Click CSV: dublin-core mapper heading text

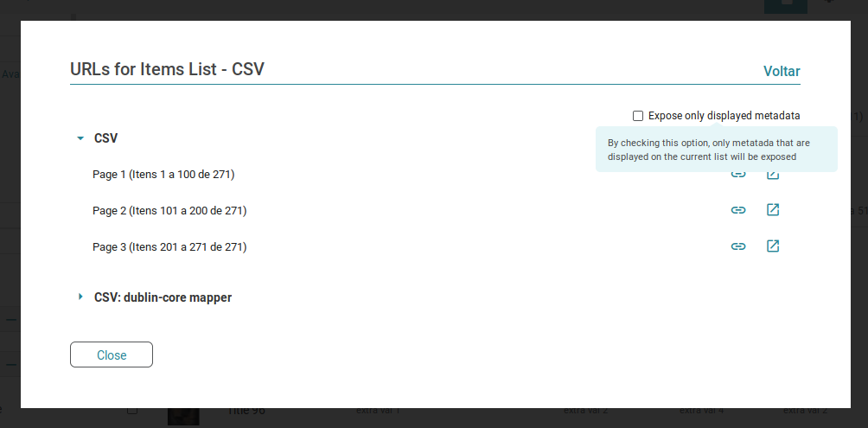(x=163, y=297)
